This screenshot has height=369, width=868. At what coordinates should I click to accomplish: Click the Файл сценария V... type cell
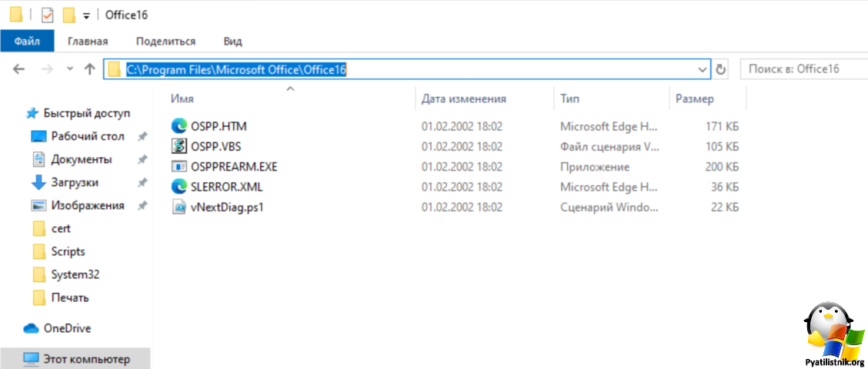point(610,147)
